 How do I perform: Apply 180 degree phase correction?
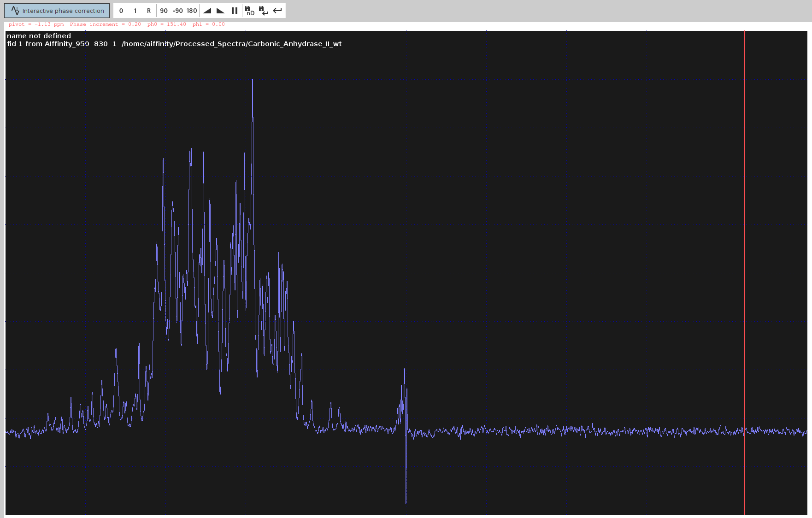point(192,11)
